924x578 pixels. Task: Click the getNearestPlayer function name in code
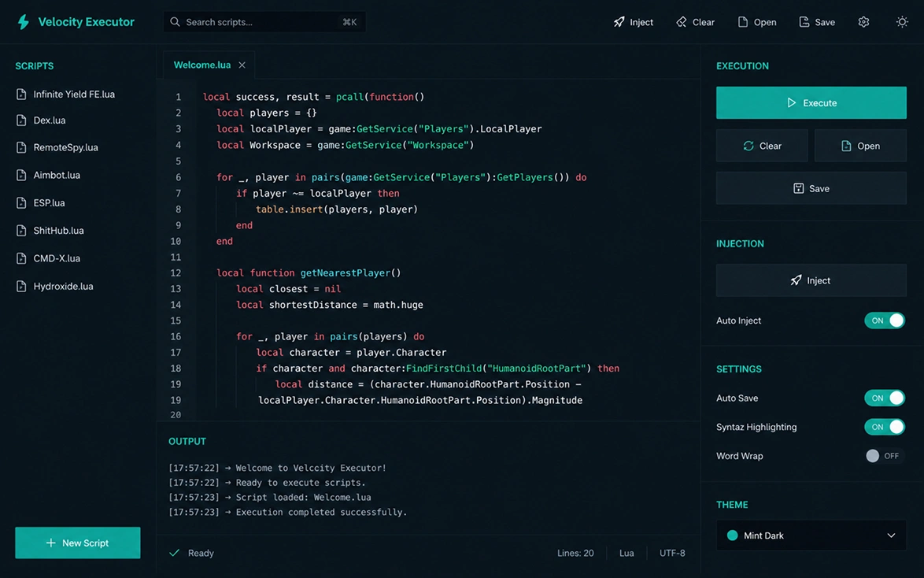346,273
